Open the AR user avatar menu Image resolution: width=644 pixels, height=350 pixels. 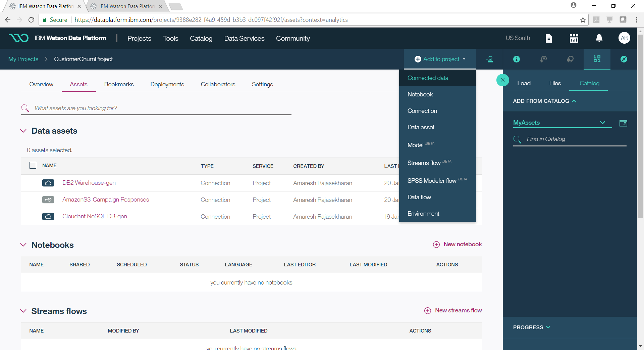624,38
